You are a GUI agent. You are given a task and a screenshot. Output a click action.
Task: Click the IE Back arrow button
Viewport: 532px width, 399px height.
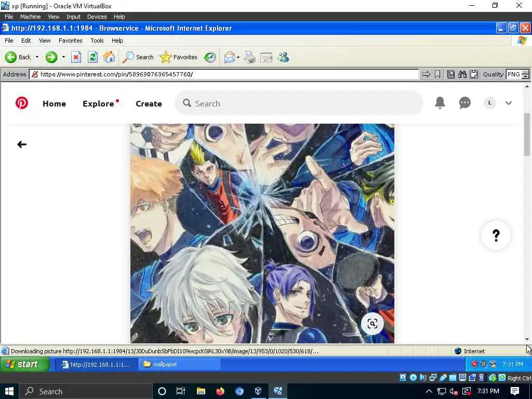(18, 57)
